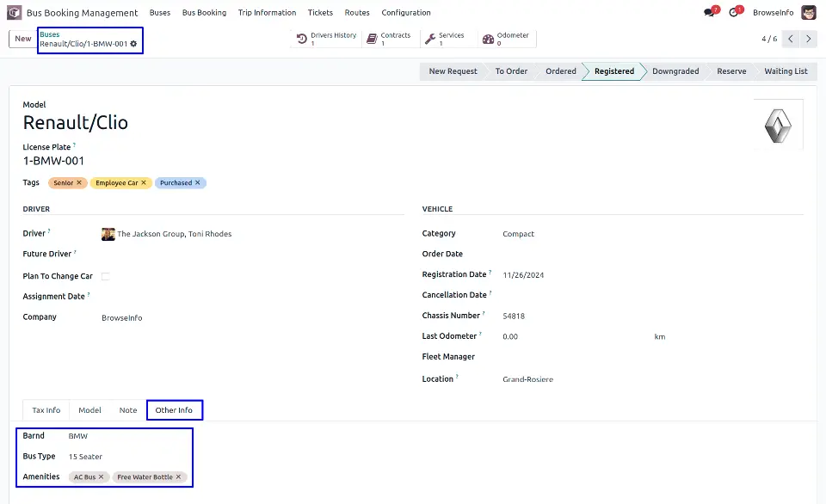Open Drivers History smart button

coord(327,39)
